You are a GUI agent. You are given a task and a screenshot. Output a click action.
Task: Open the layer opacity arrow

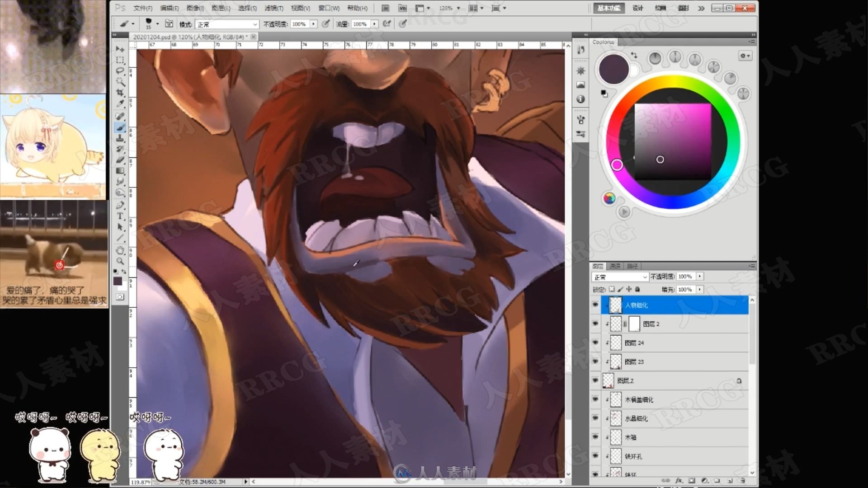(x=700, y=276)
